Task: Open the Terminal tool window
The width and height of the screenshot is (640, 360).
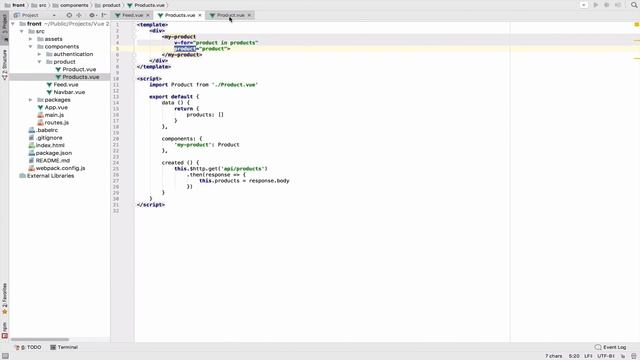Action: (64, 347)
